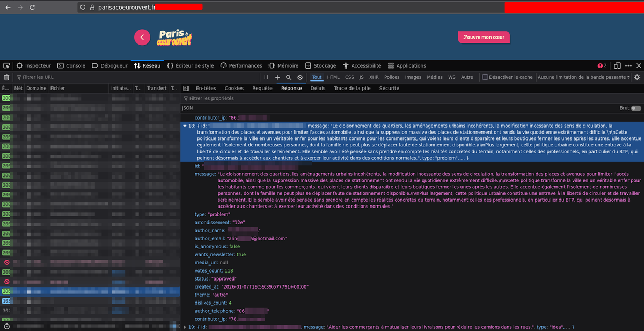This screenshot has width=644, height=331.
Task: Reload the page
Action: click(33, 7)
